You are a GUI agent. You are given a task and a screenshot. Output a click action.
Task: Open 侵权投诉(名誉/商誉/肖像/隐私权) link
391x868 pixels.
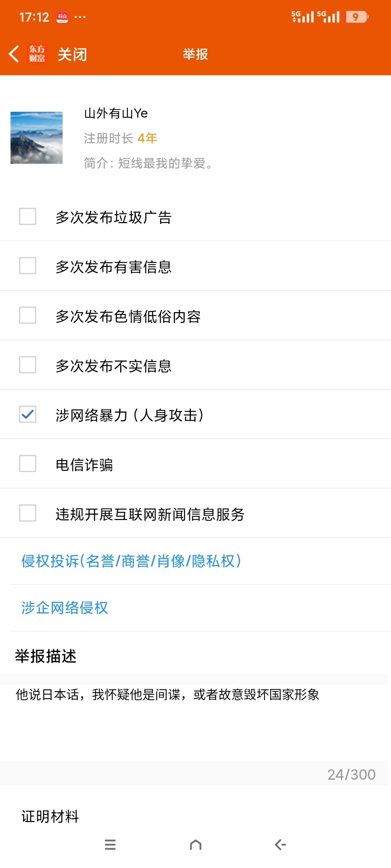131,561
